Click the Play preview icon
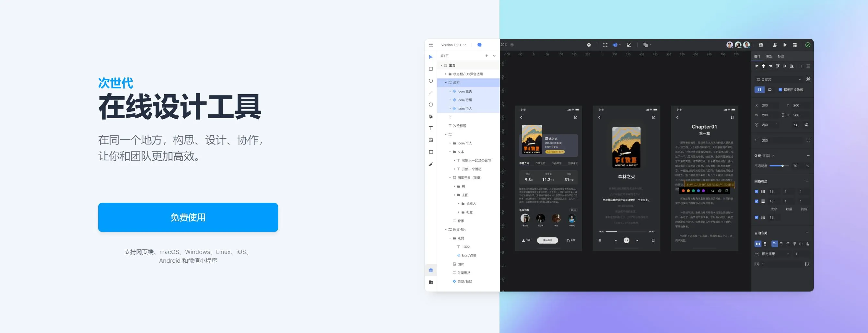The height and width of the screenshot is (333, 868). pos(785,45)
